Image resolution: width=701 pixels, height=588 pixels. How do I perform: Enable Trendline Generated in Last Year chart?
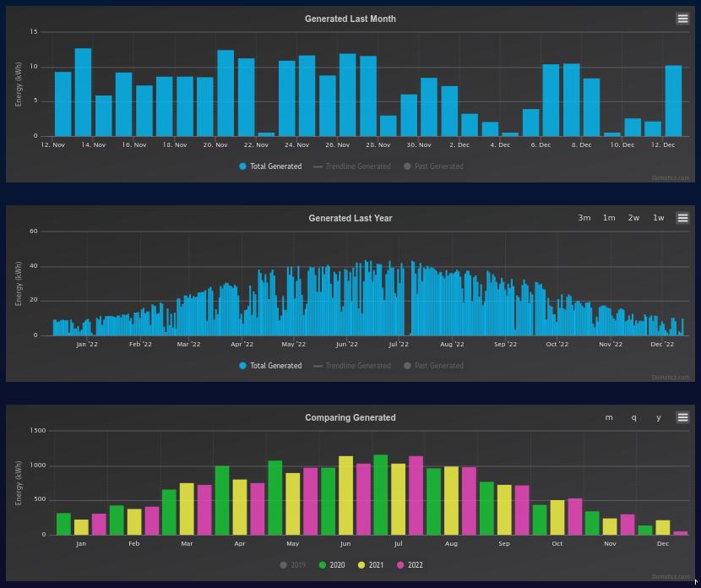point(352,366)
